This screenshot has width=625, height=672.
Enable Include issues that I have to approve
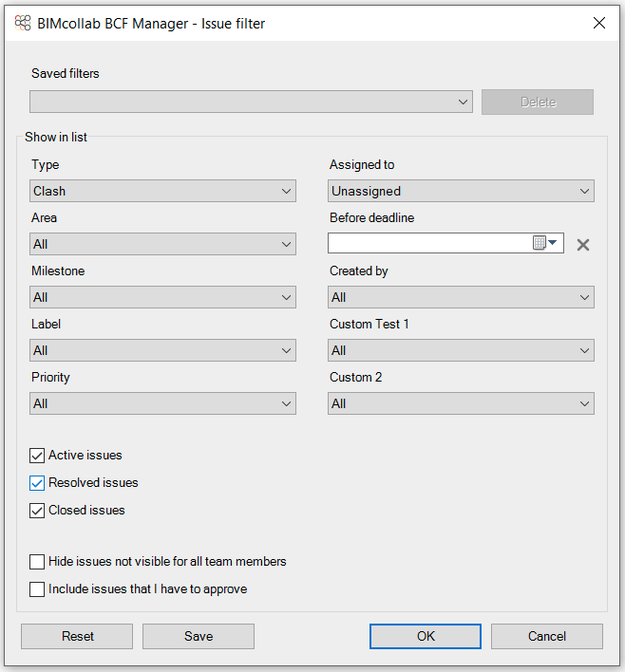37,589
